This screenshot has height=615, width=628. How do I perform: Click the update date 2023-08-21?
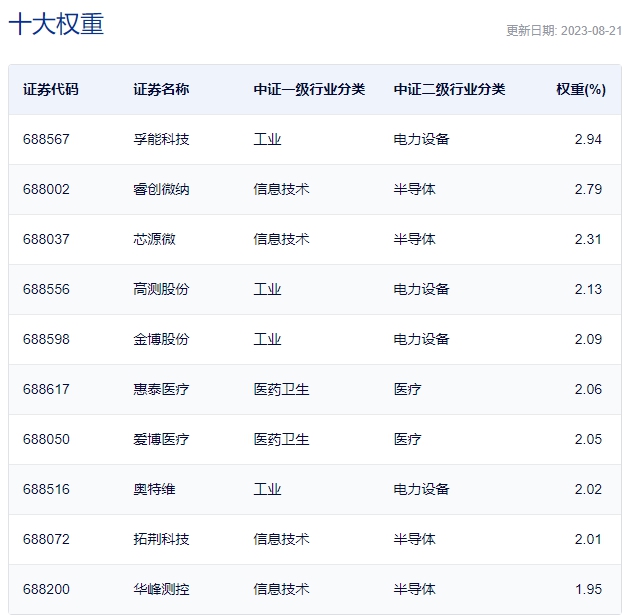coord(591,31)
